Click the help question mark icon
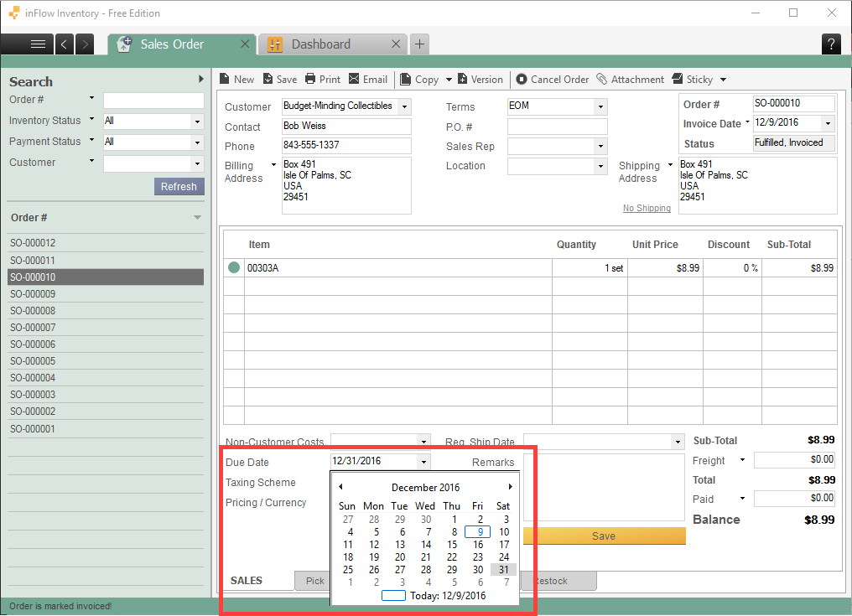The height and width of the screenshot is (616, 852). pos(831,44)
